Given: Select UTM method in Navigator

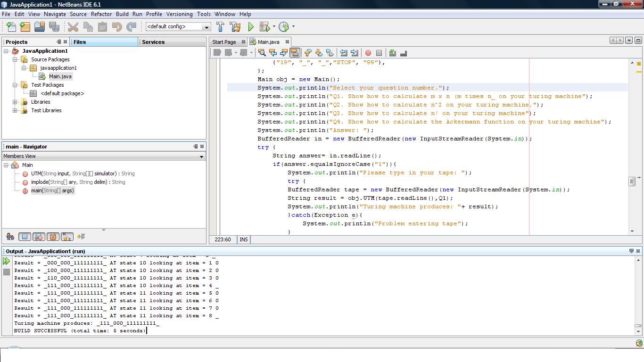Looking at the screenshot, I should [x=83, y=173].
